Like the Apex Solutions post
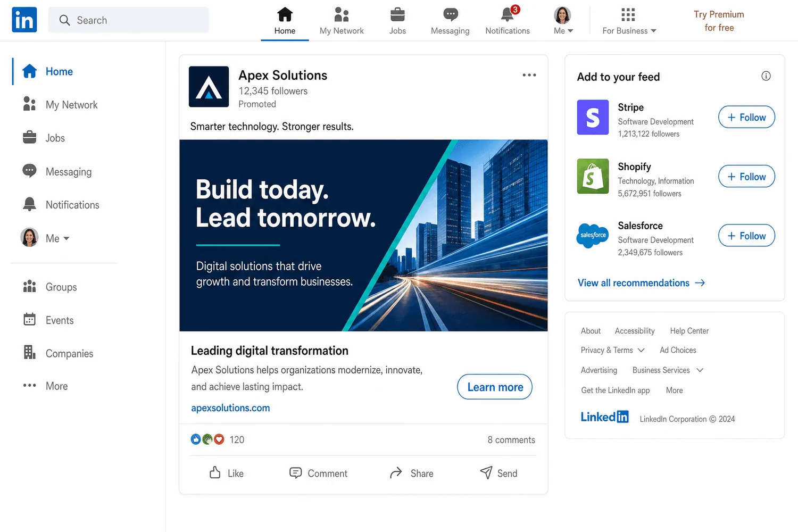This screenshot has height=532, width=798. click(x=227, y=473)
